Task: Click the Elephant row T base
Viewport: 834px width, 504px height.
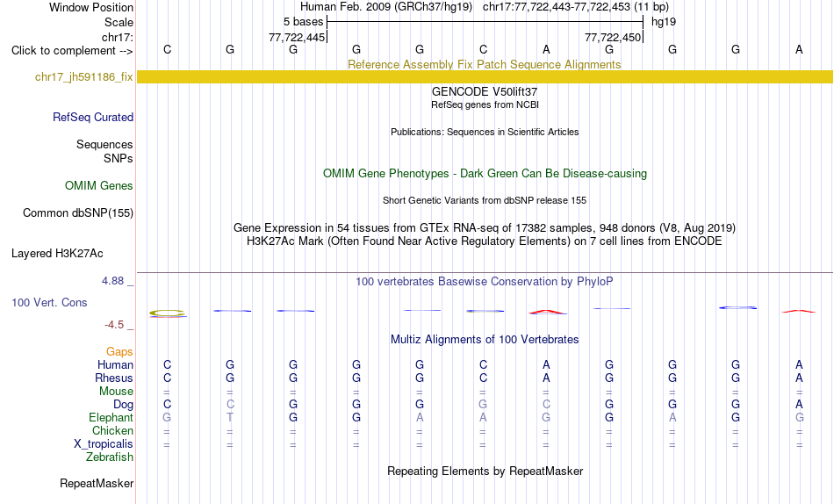Action: click(230, 417)
